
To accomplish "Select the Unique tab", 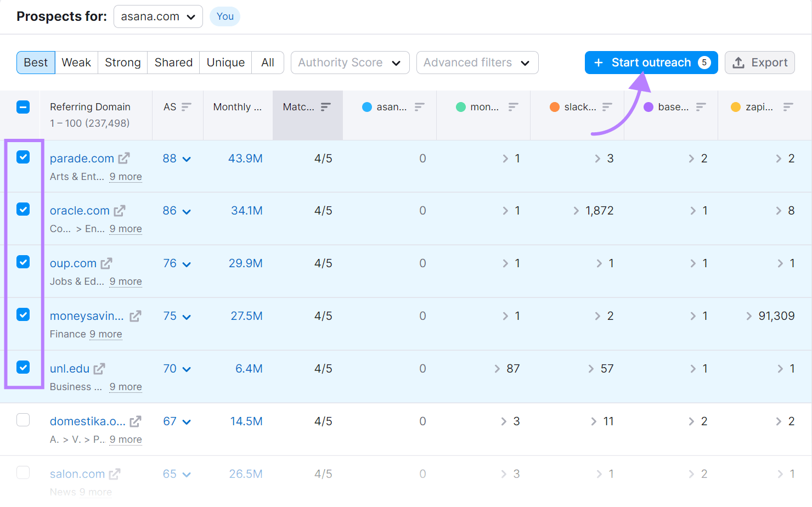I will point(225,63).
